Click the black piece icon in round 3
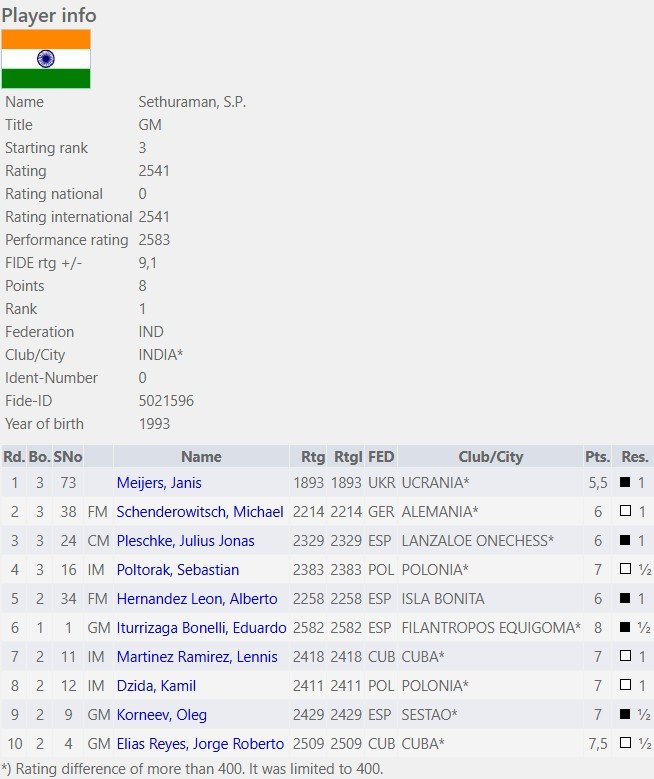654x779 pixels. [625, 540]
